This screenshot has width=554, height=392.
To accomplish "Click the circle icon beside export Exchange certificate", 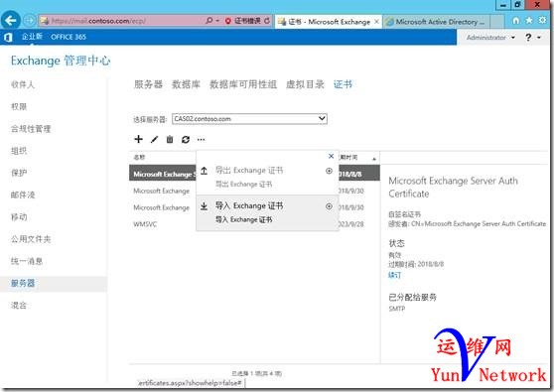I will pyautogui.click(x=329, y=171).
